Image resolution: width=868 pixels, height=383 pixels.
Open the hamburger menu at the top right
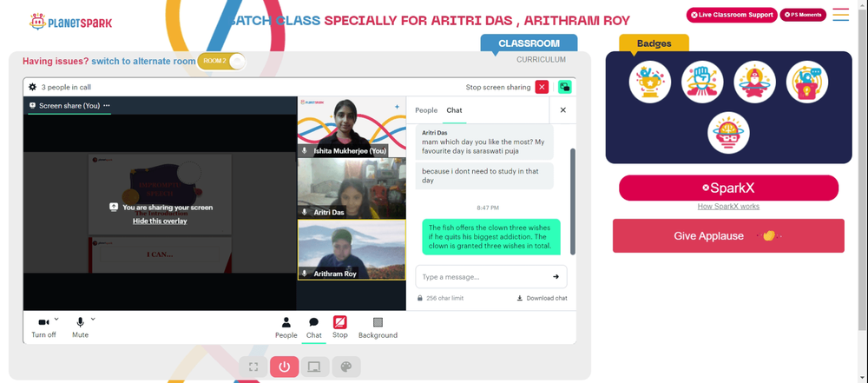pos(840,15)
